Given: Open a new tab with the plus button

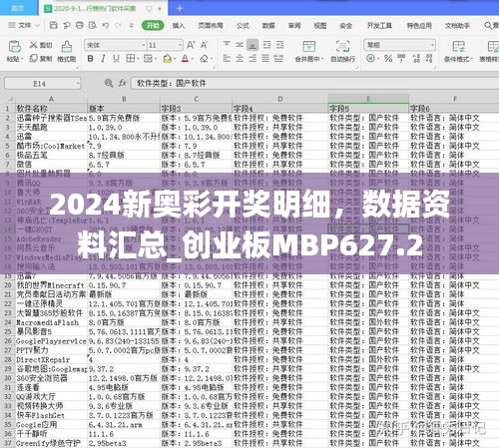Looking at the screenshot, I should pyautogui.click(x=180, y=8).
